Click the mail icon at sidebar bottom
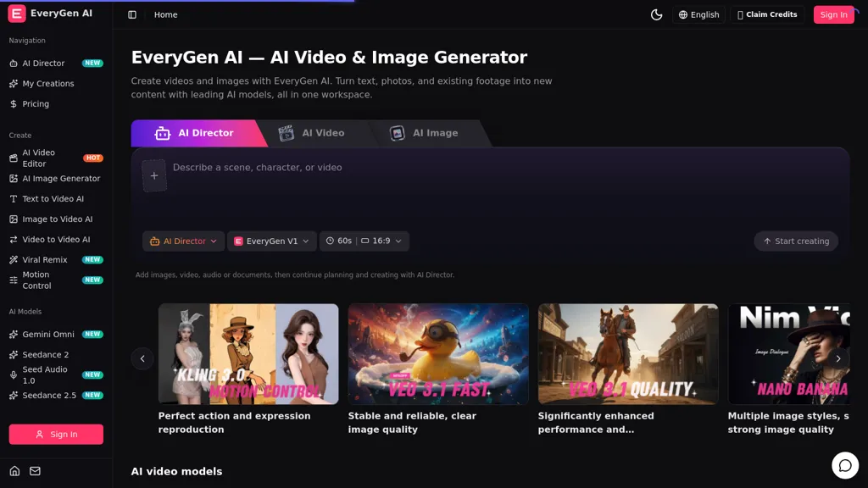This screenshot has height=488, width=868. pos(35,471)
